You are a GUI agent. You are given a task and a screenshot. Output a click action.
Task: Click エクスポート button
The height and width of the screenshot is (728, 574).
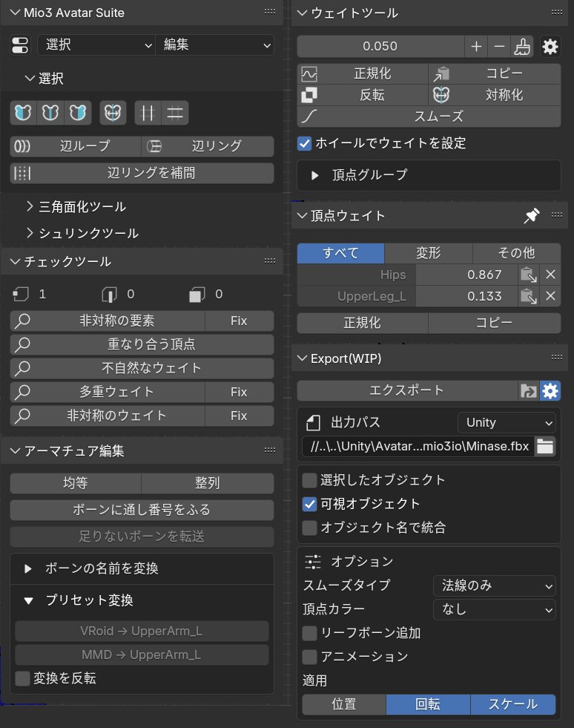click(x=407, y=391)
